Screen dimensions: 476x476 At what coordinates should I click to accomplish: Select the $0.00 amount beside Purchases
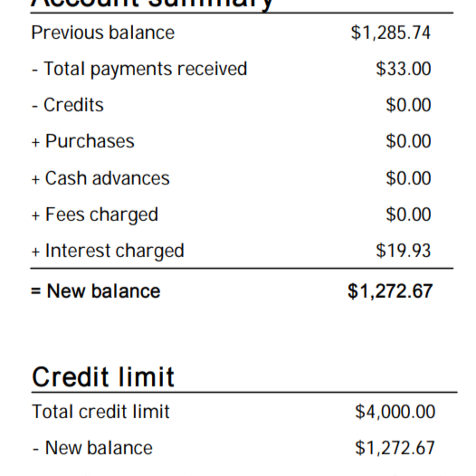point(408,141)
